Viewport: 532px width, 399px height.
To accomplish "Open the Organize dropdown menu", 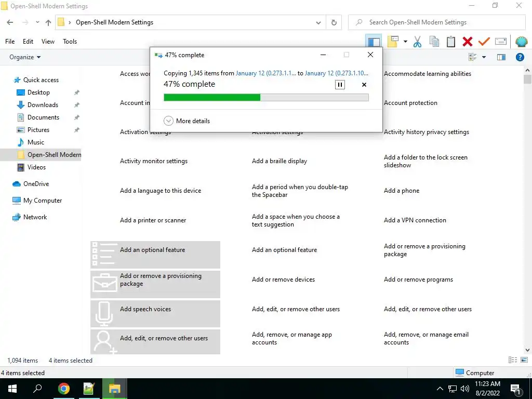I will [x=25, y=57].
